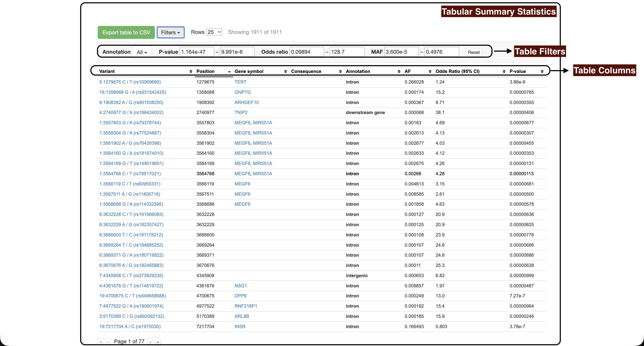Viewport: 644px width, 346px height.
Task: Open variant 7:4345908 C / T link
Action: [131, 275]
